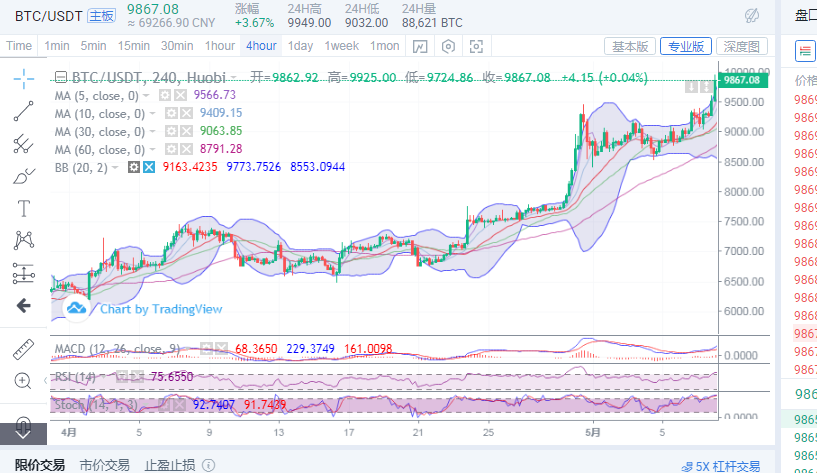The image size is (817, 473).
Task: Open MA (10, close, 0) settings gear
Action: point(171,114)
